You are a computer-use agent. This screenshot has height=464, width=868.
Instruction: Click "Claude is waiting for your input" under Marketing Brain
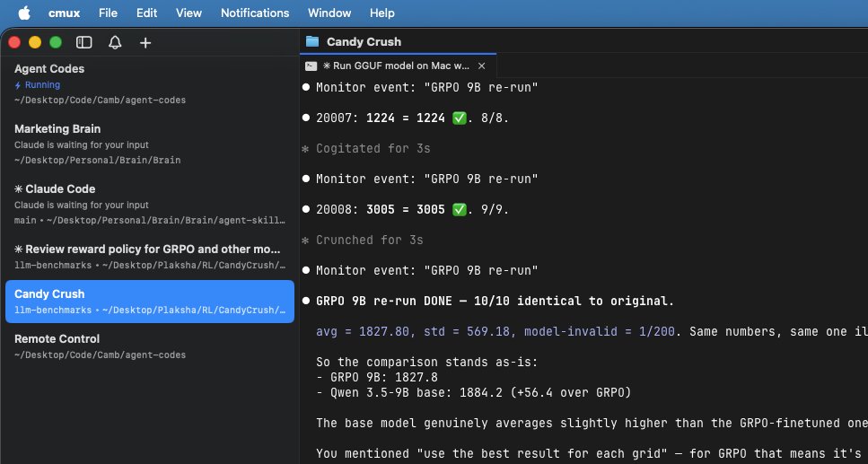82,144
